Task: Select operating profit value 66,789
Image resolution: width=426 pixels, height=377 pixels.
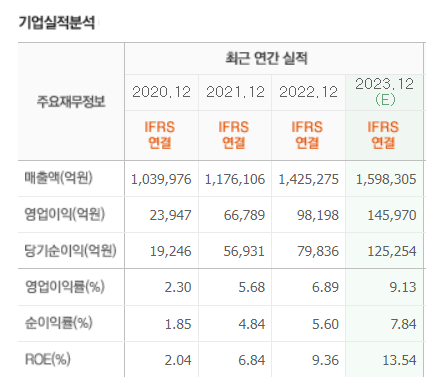Action: coord(244,215)
